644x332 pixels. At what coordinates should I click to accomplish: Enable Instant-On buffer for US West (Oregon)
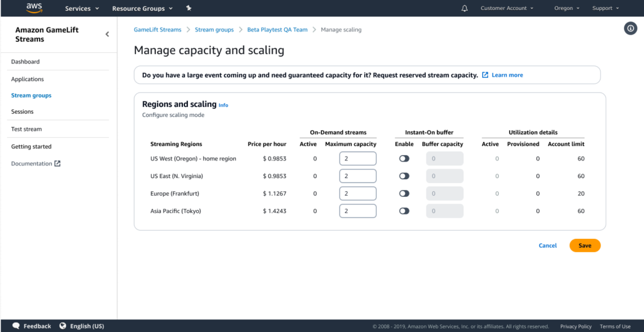[x=404, y=158]
